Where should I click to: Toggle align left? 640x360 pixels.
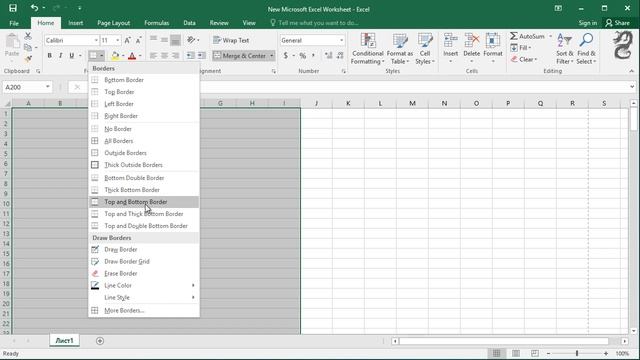(153, 56)
